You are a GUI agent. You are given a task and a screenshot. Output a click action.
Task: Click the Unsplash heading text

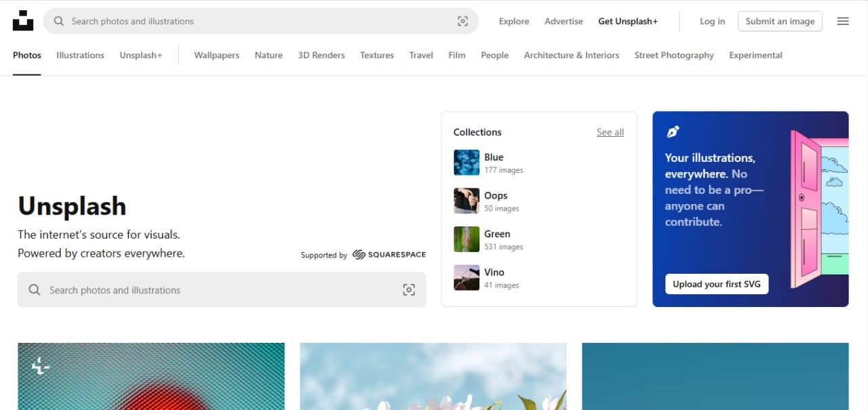[x=72, y=206]
